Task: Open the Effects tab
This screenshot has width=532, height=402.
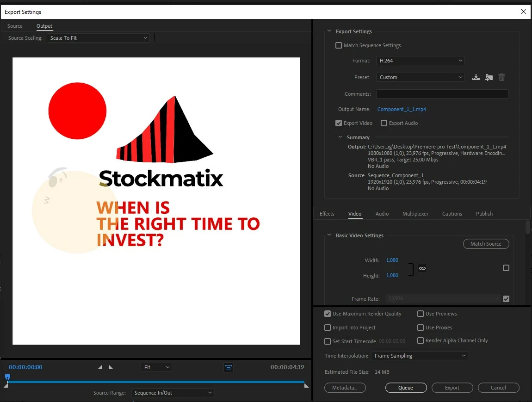Action: tap(327, 214)
